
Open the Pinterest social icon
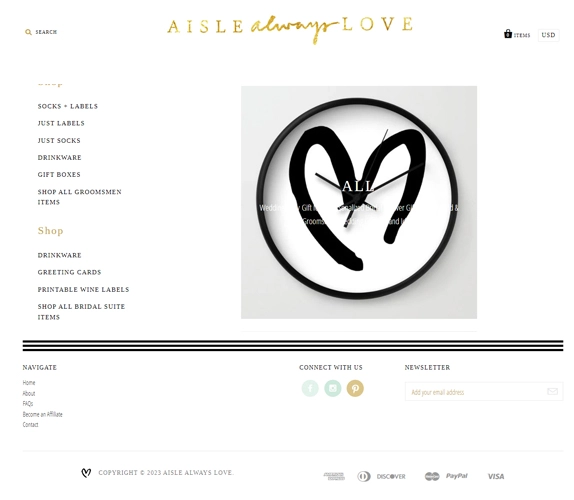point(355,388)
